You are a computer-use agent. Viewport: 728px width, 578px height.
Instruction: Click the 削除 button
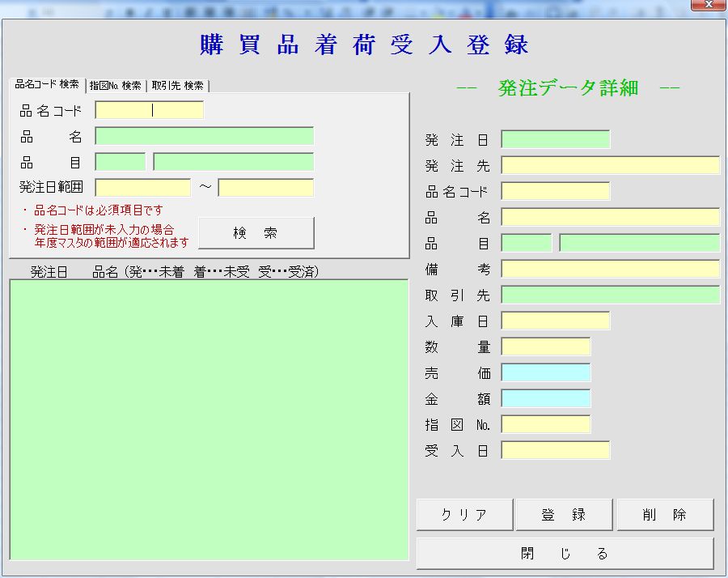coord(665,515)
